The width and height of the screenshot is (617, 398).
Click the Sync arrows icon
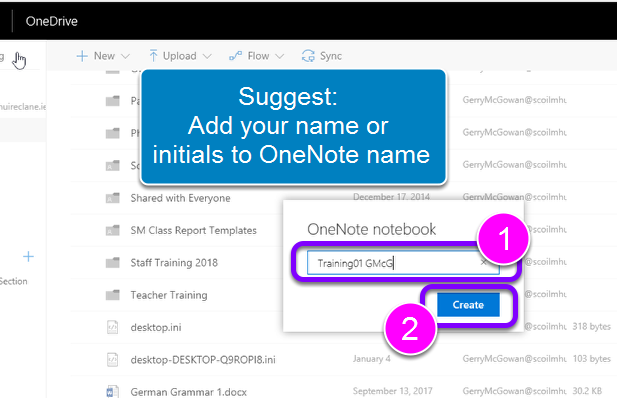click(x=308, y=56)
